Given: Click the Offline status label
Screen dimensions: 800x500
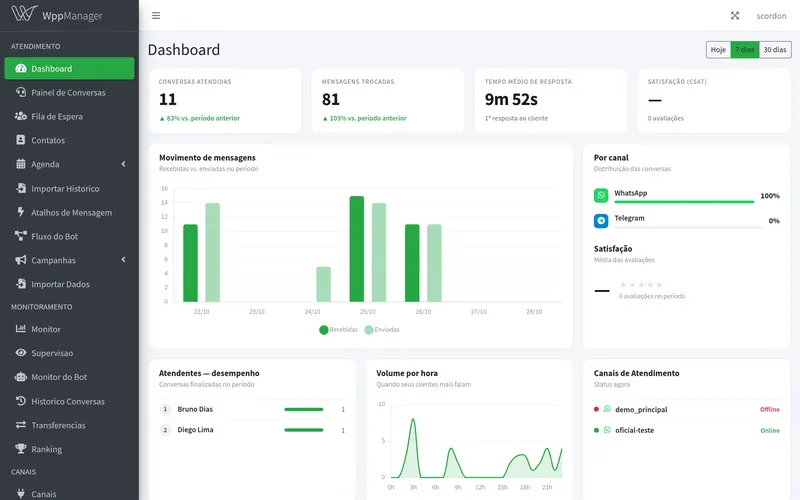Looking at the screenshot, I should coord(769,409).
